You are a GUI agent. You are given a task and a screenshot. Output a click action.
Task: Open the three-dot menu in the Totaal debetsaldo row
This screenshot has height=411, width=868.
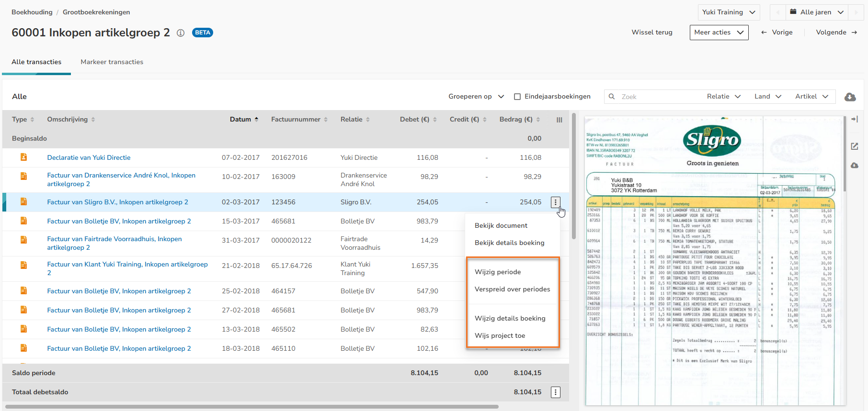(x=555, y=392)
